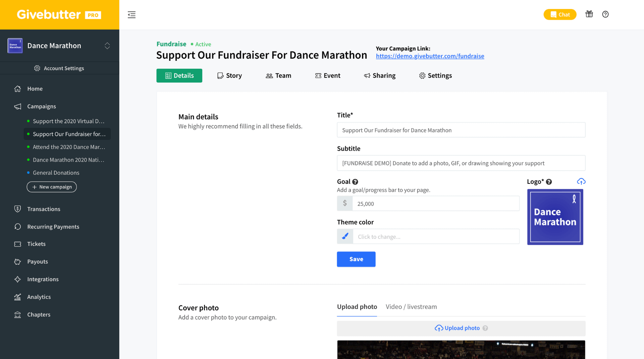Click the Fundraise campaign type label

pyautogui.click(x=171, y=44)
